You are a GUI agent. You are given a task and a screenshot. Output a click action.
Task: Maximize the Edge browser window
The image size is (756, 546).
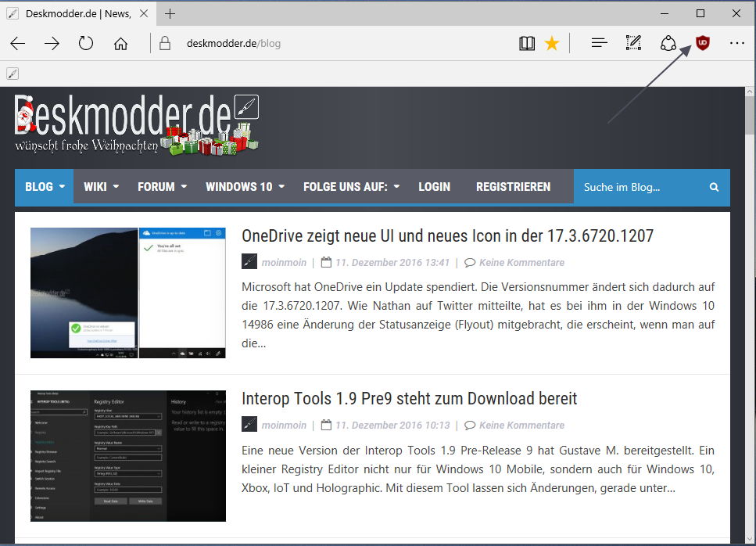point(700,13)
